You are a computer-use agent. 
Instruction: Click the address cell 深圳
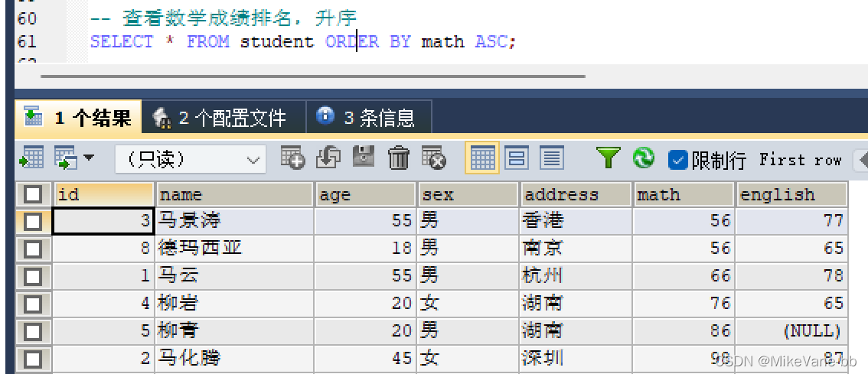[576, 359]
